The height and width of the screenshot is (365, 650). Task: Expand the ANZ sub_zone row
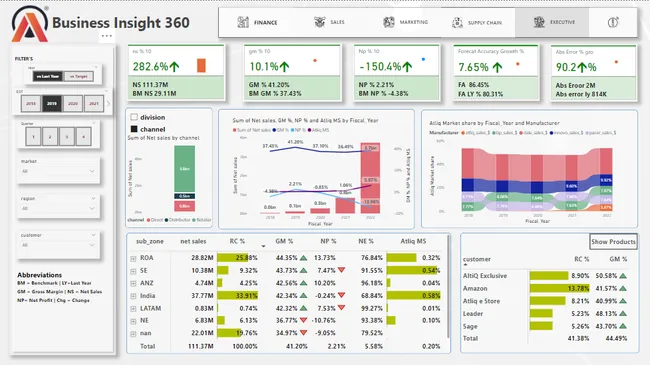point(133,284)
